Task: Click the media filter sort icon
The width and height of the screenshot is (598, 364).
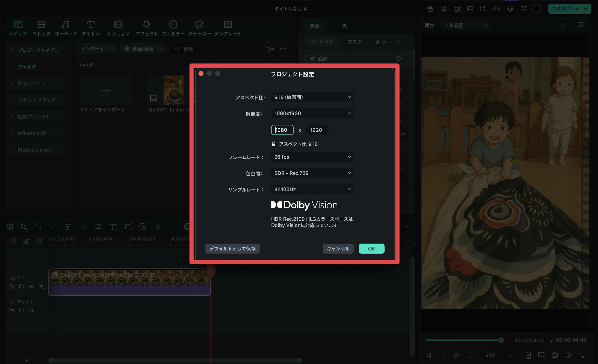Action: tap(270, 49)
